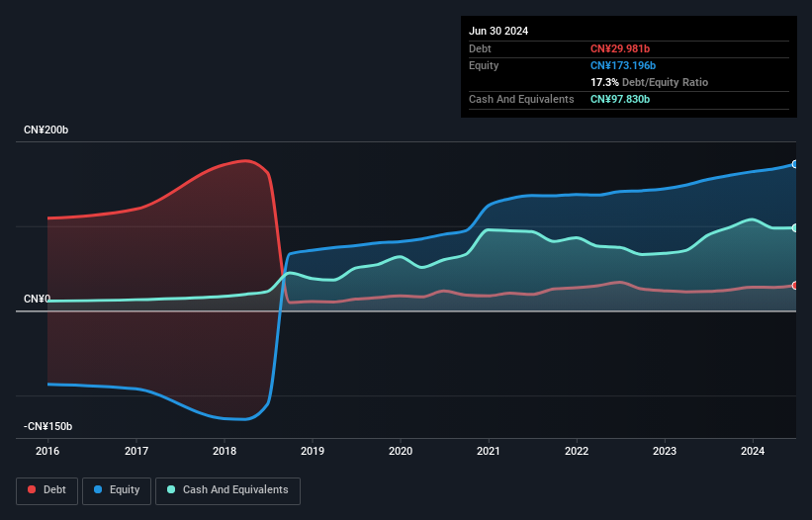Toggle the Debt series in the legend
The width and height of the screenshot is (812, 520).
(47, 490)
